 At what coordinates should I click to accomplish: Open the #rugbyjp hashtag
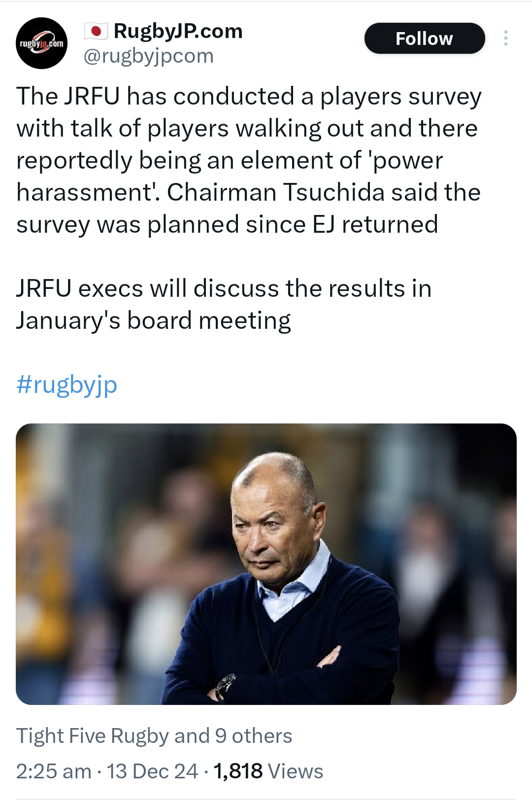(x=67, y=384)
